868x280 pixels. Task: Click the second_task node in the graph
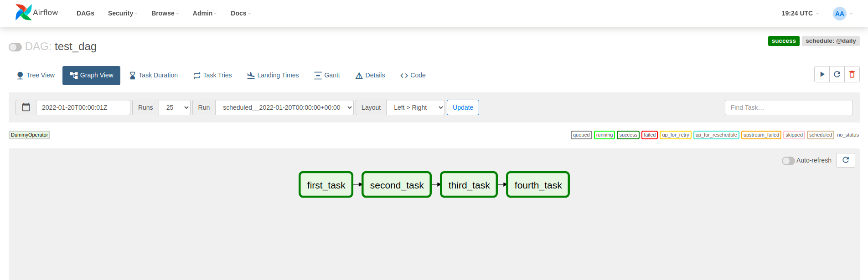click(396, 184)
